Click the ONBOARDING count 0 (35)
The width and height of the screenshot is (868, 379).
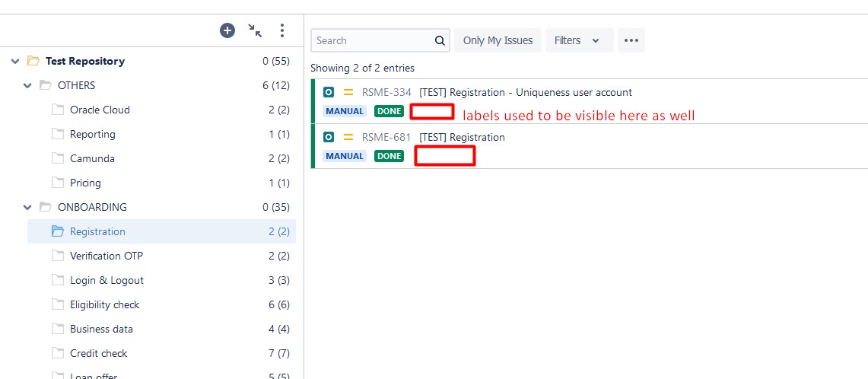pos(276,207)
